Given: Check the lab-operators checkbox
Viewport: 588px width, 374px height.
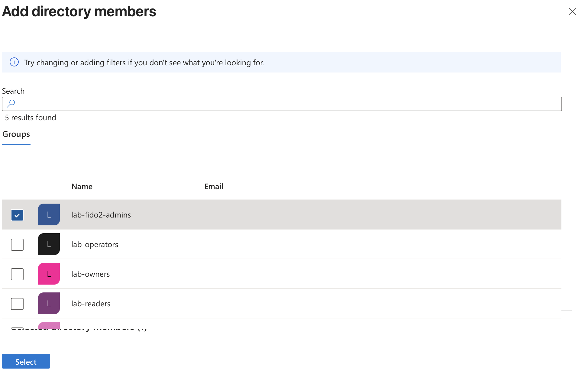Looking at the screenshot, I should click(x=17, y=245).
